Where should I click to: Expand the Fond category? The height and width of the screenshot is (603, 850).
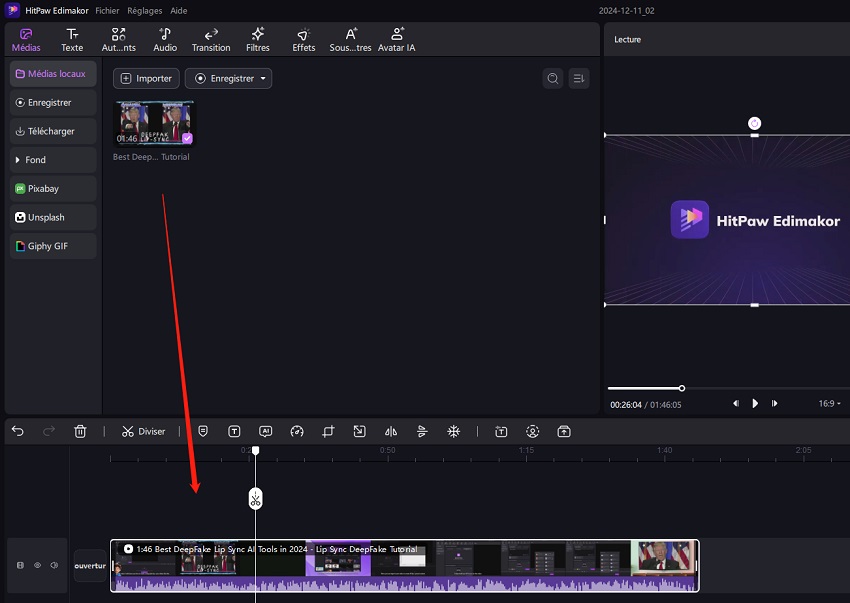click(53, 160)
